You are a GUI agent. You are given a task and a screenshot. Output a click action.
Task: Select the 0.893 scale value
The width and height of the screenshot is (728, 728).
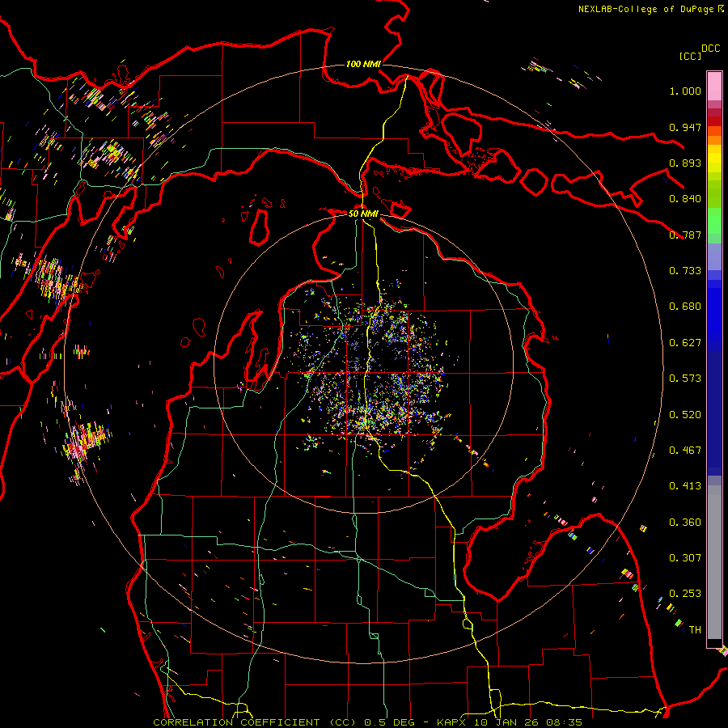(685, 163)
